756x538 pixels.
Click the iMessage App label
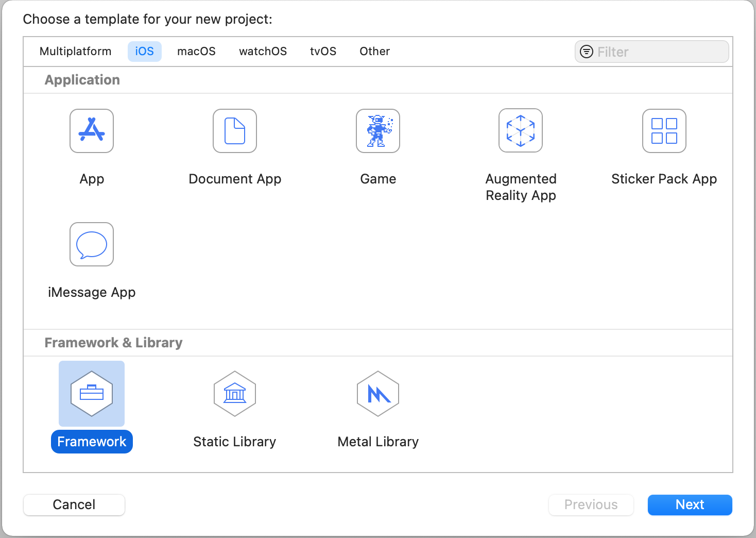92,292
